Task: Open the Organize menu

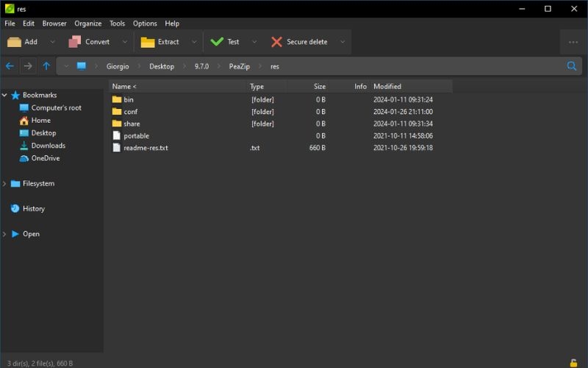Action: [87, 24]
